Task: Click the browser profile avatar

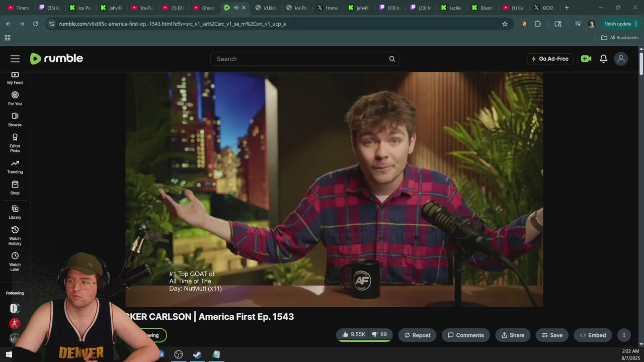Action: [x=592, y=24]
